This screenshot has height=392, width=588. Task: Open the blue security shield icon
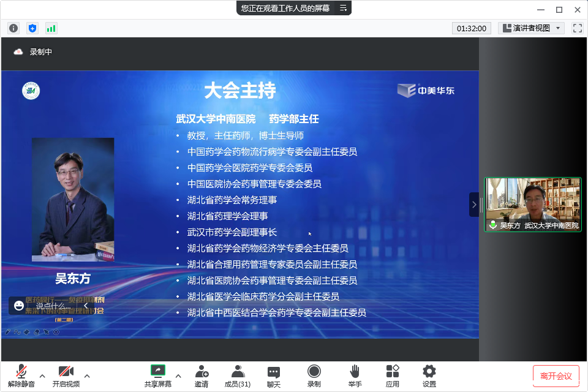coord(32,28)
